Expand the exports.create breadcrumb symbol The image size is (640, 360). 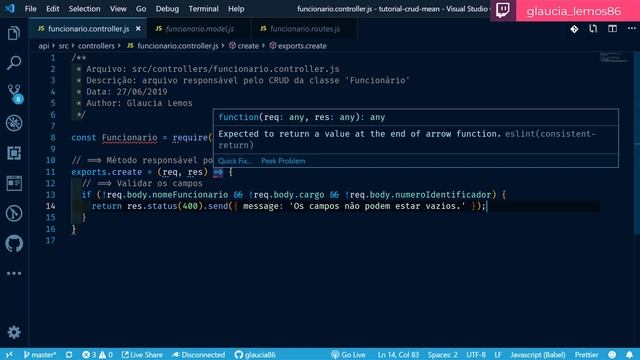point(298,46)
